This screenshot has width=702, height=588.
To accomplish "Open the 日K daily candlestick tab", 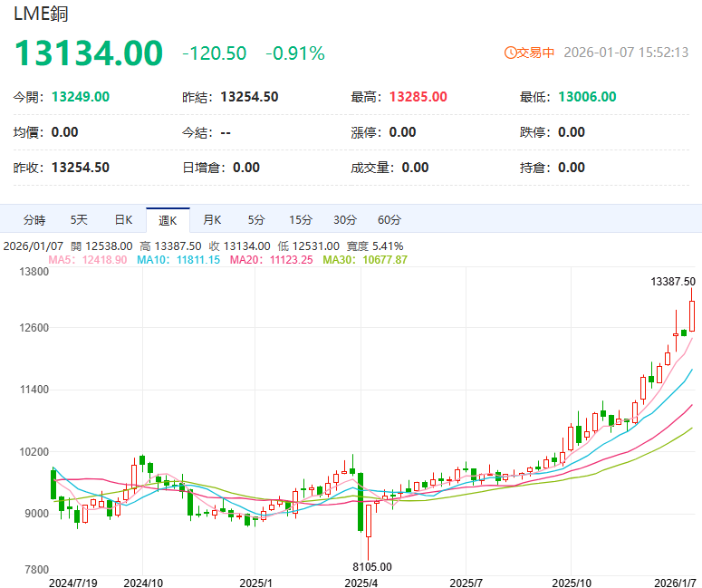I will pyautogui.click(x=123, y=220).
